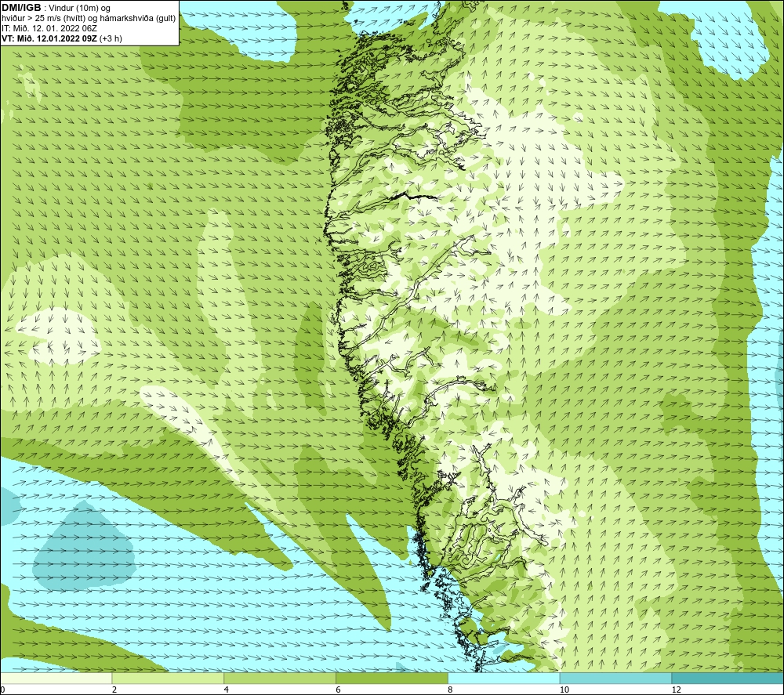Click the 10–12 m/s teal legend swatch
The width and height of the screenshot is (784, 695).
616,678
